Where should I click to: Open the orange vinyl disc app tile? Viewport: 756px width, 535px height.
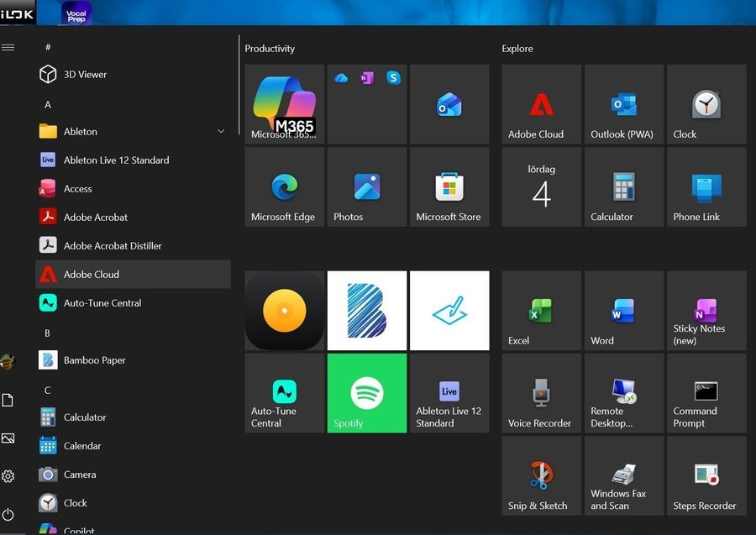[285, 311]
